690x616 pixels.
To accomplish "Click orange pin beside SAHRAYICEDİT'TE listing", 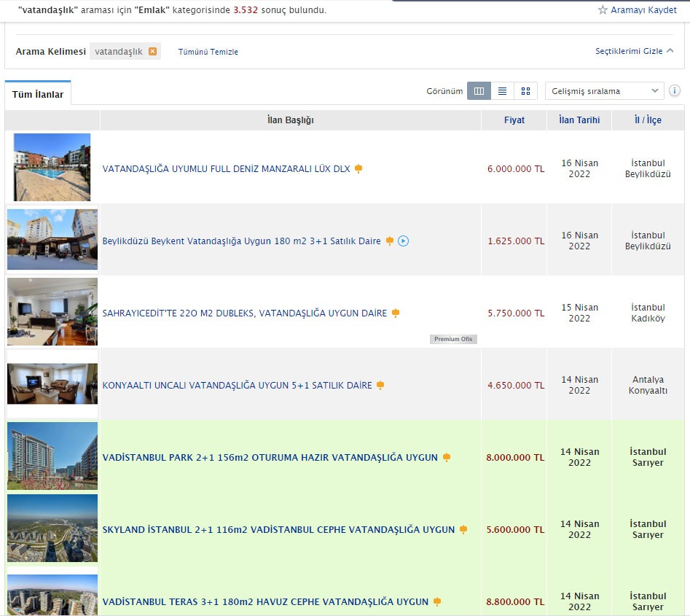I will 395,313.
